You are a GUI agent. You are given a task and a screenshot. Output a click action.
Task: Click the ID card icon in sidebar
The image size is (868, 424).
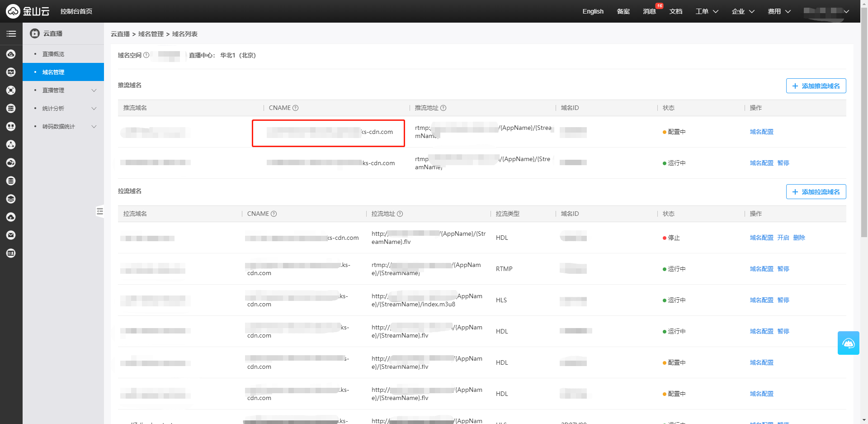pos(11,253)
